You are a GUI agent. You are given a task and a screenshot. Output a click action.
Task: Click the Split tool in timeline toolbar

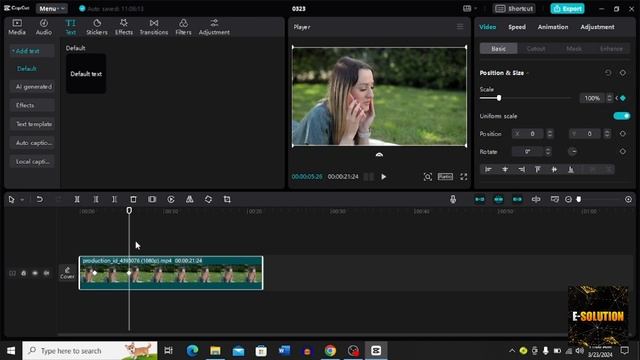click(77, 199)
